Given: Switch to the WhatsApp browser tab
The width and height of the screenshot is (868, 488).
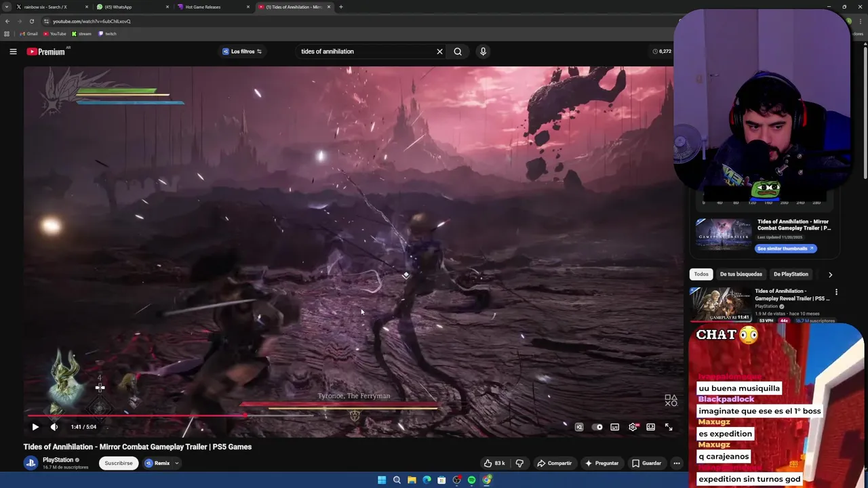Looking at the screenshot, I should click(x=132, y=7).
